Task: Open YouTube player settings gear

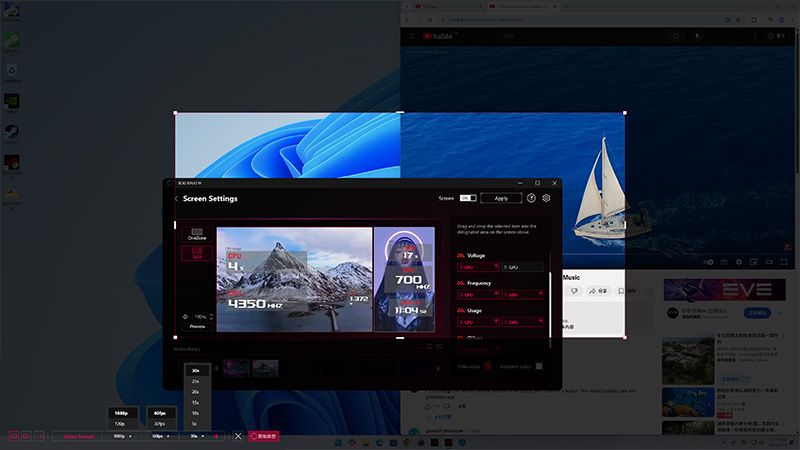Action: [739, 262]
